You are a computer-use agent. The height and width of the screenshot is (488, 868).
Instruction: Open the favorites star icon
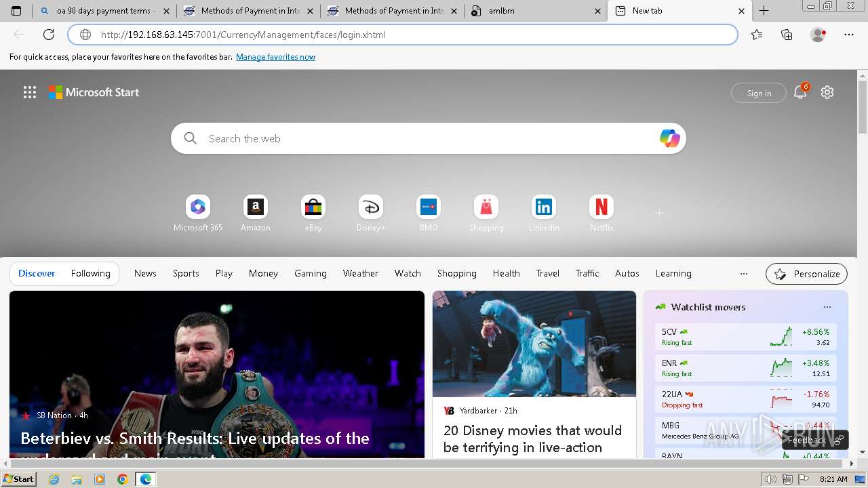[x=757, y=35]
